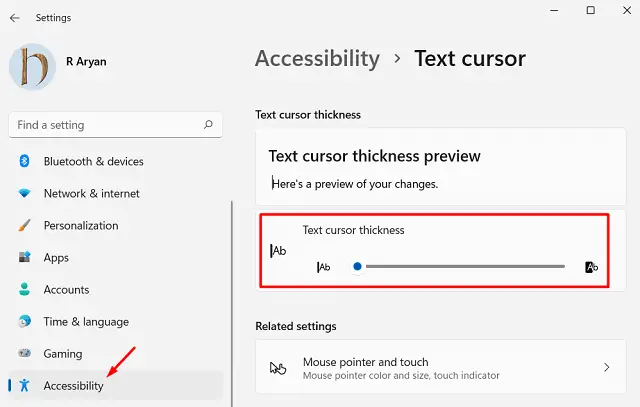
Task: Close the Settings window
Action: click(x=627, y=10)
